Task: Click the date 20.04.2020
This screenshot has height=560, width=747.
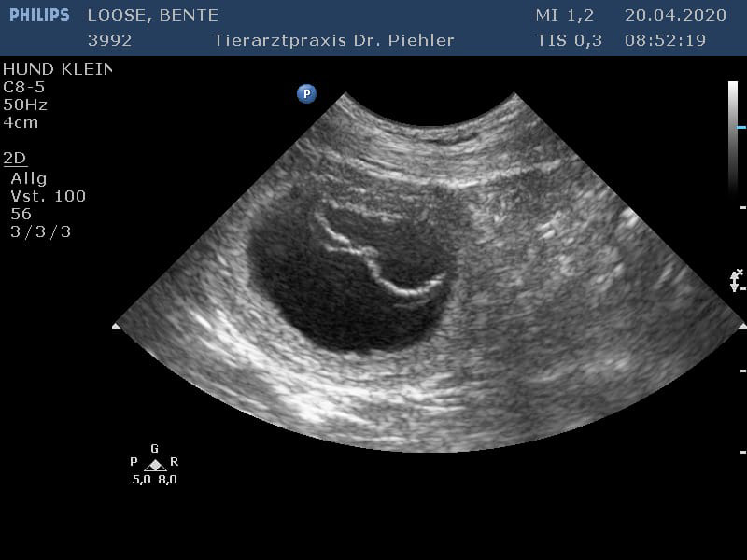Action: (675, 15)
